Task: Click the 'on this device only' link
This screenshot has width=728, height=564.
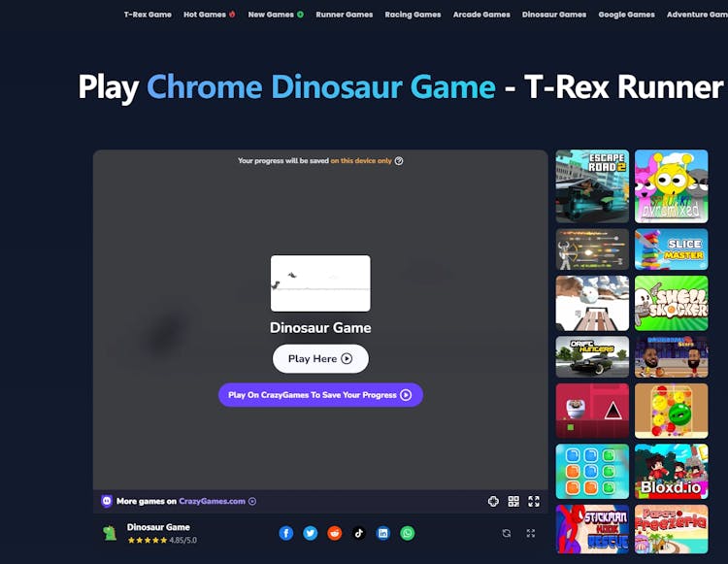Action: point(361,160)
